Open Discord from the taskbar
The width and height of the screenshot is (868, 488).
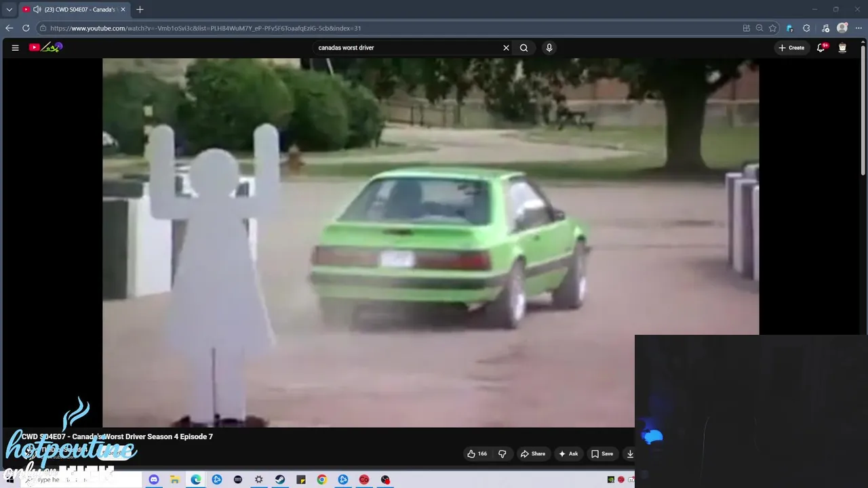pyautogui.click(x=153, y=479)
